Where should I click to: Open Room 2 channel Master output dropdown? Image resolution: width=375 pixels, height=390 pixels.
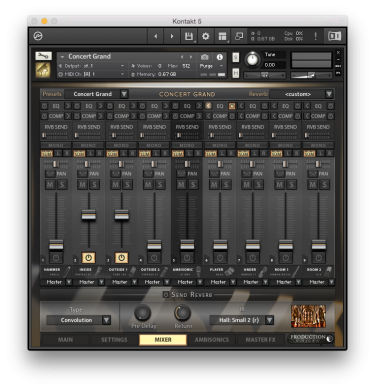[x=319, y=282]
